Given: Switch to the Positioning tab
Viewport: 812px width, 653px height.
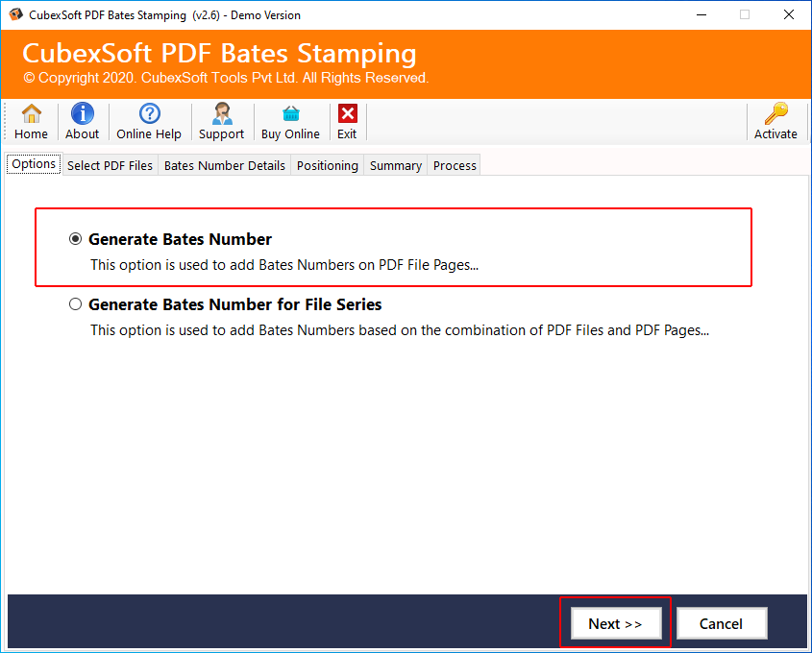Looking at the screenshot, I should (327, 165).
